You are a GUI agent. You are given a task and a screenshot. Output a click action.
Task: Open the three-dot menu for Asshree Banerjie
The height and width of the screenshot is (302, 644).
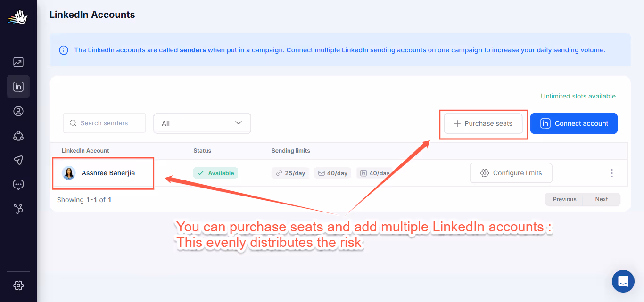611,173
